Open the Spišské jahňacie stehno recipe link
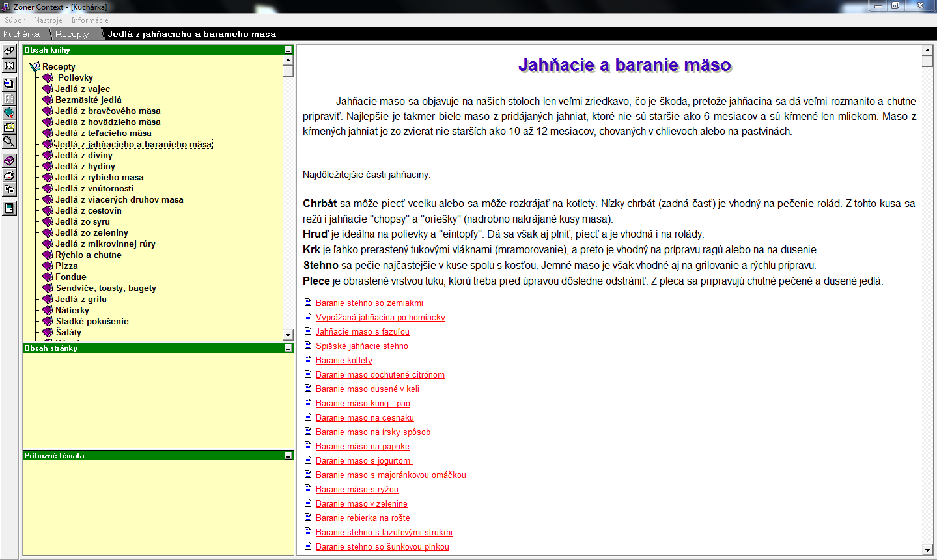 [x=361, y=346]
